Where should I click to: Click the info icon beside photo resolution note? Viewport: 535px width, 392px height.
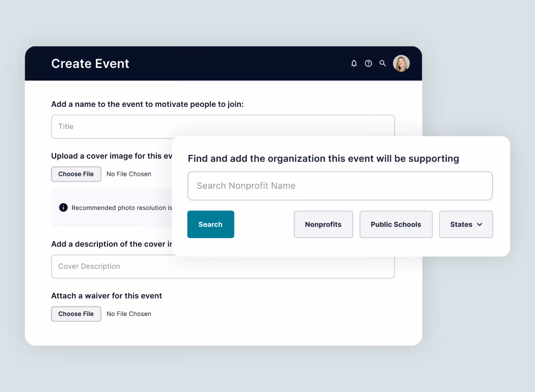coord(63,208)
